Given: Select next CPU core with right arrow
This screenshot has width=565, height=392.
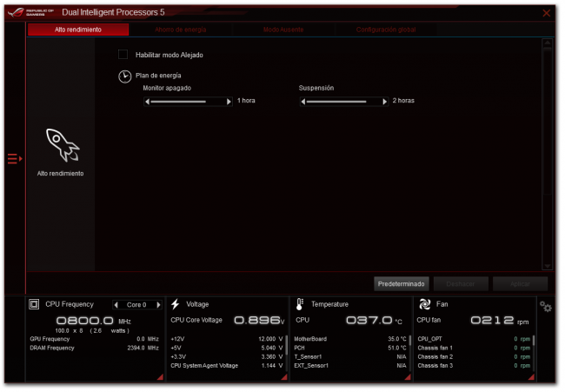Looking at the screenshot, I should [158, 305].
